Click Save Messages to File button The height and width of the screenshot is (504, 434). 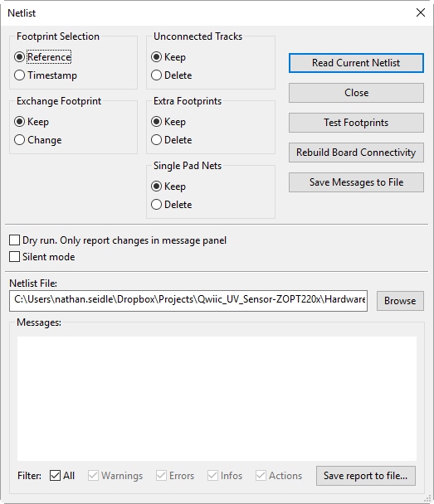356,182
